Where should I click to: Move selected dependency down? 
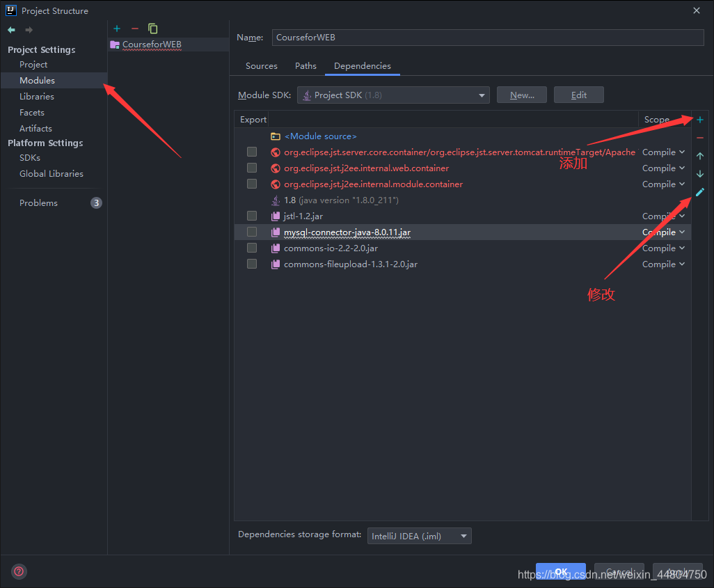[x=700, y=174]
